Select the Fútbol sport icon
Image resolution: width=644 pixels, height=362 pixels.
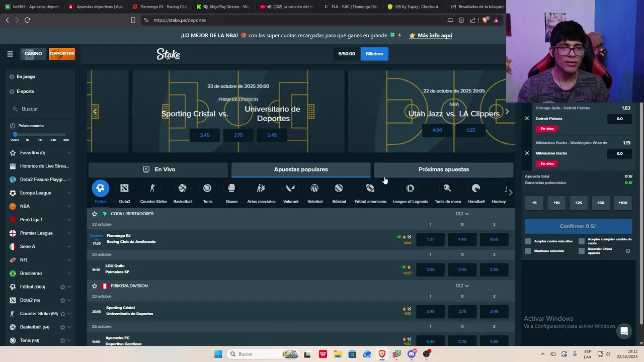[100, 188]
